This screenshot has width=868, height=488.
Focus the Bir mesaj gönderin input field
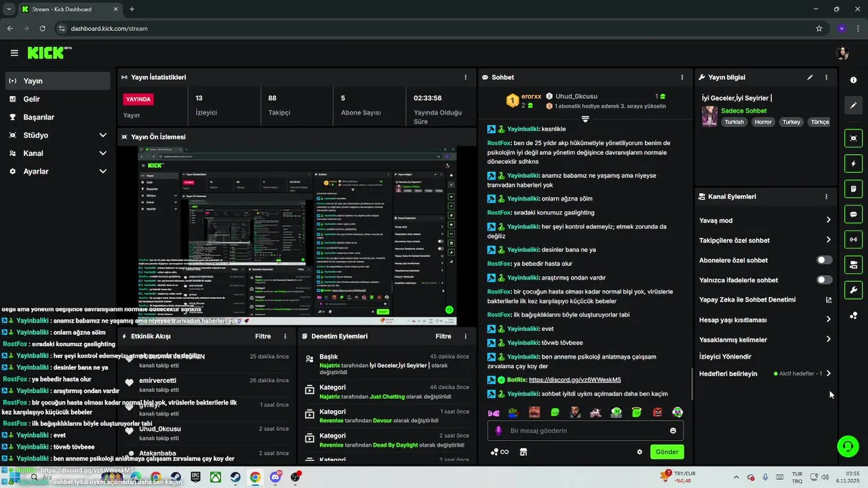click(x=585, y=430)
